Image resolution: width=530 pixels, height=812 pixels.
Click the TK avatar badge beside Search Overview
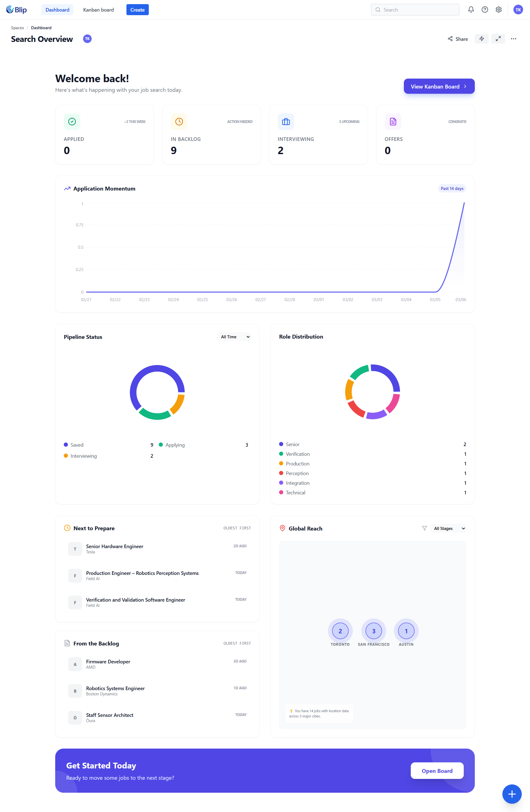tap(88, 39)
